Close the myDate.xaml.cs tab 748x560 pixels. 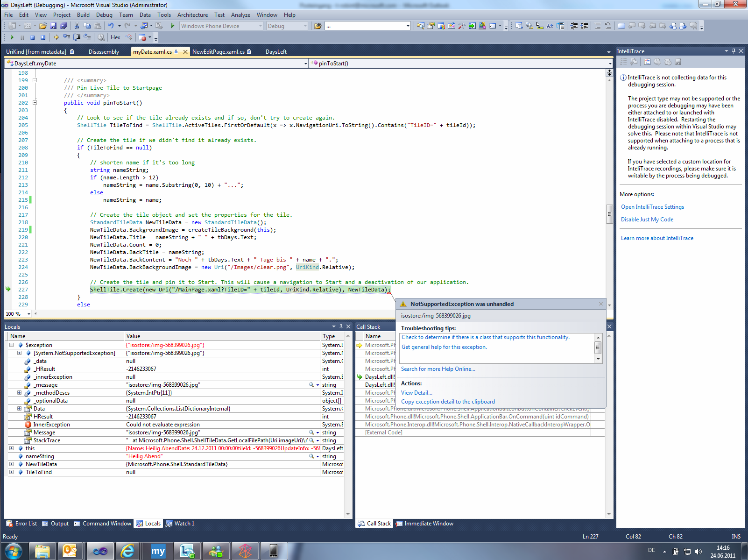(x=185, y=52)
